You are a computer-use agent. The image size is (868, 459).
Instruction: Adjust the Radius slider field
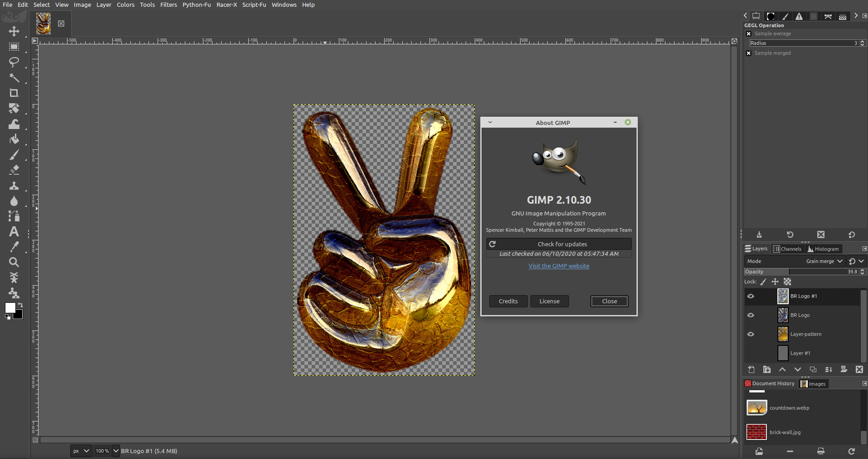(x=807, y=43)
